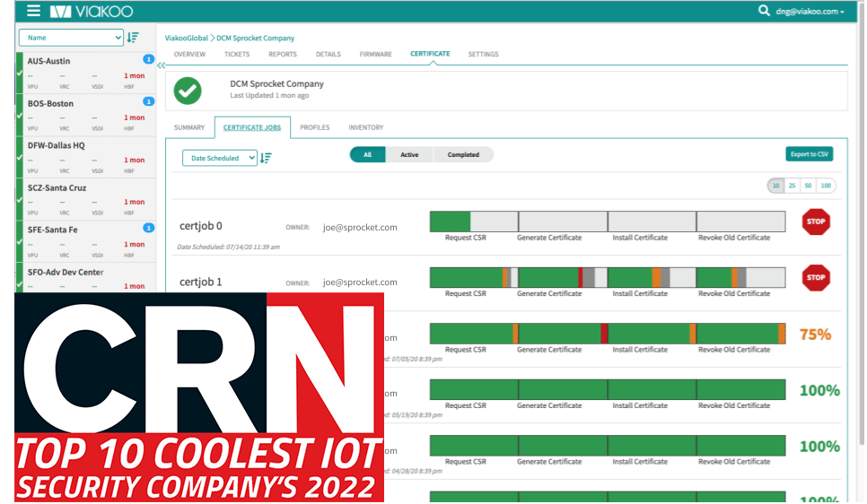The image size is (867, 504).
Task: Follow the ViakooGlobal breadcrumb link
Action: point(187,39)
